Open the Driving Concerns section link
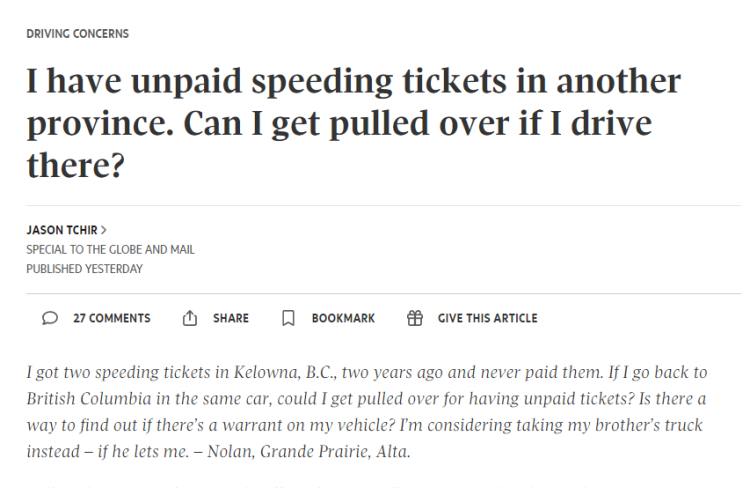The height and width of the screenshot is (488, 750). point(77,34)
